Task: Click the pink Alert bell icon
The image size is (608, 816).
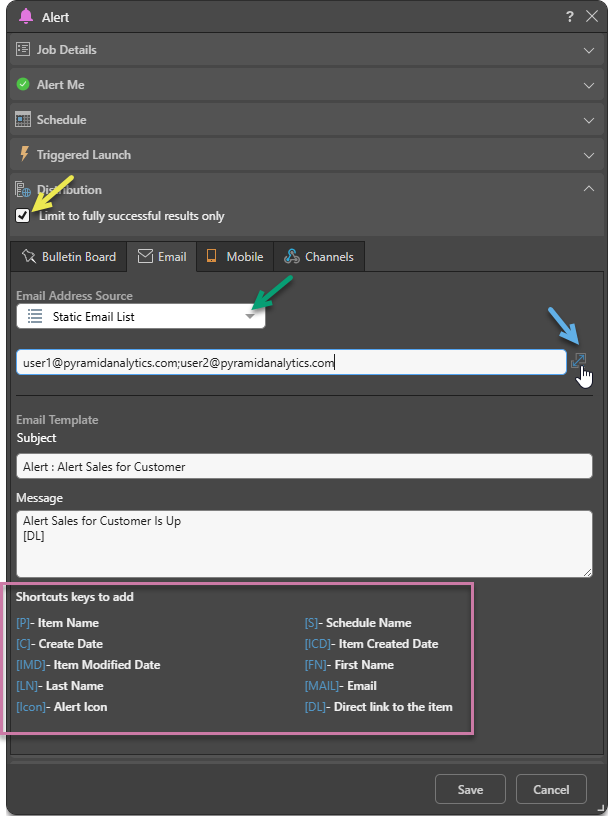Action: point(26,17)
